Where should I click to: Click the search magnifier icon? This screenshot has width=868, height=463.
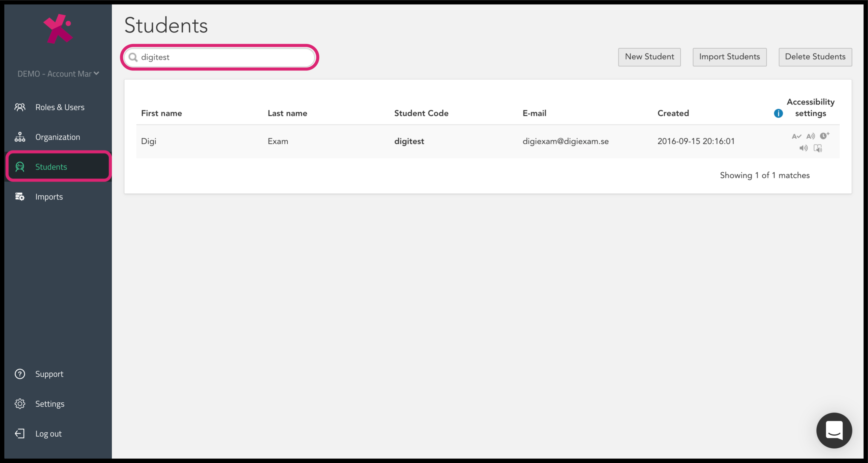[x=133, y=57]
